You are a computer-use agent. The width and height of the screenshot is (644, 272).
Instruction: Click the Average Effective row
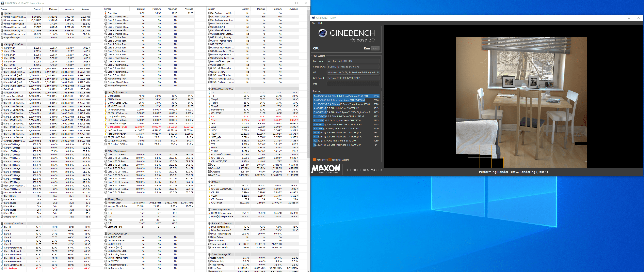[x=46, y=141]
